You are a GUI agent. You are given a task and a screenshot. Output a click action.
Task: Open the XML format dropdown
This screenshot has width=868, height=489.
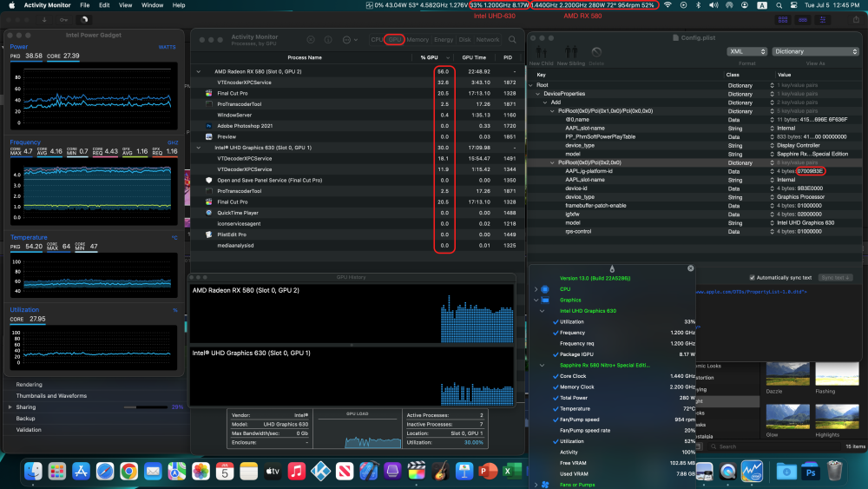coord(746,51)
